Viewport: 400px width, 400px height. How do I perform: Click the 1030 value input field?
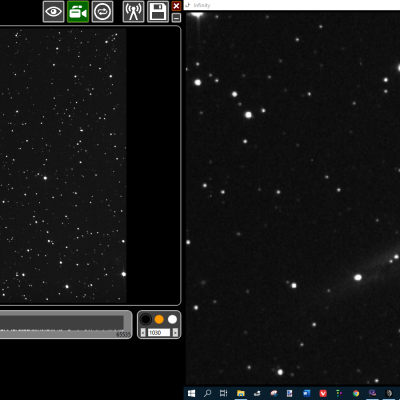tap(159, 332)
